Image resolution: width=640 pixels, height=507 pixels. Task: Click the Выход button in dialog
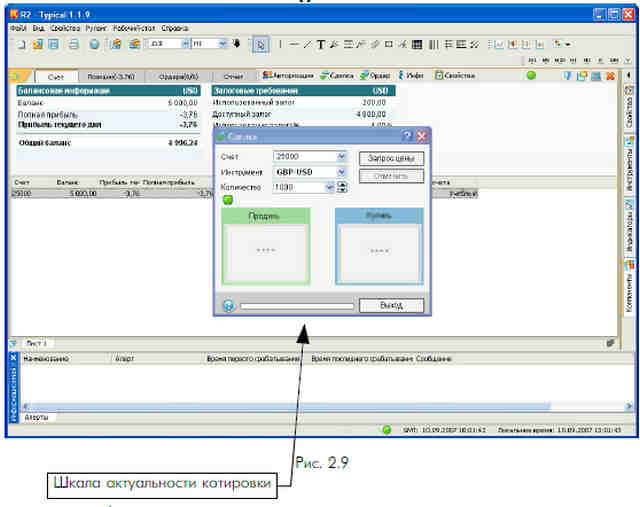(x=391, y=305)
